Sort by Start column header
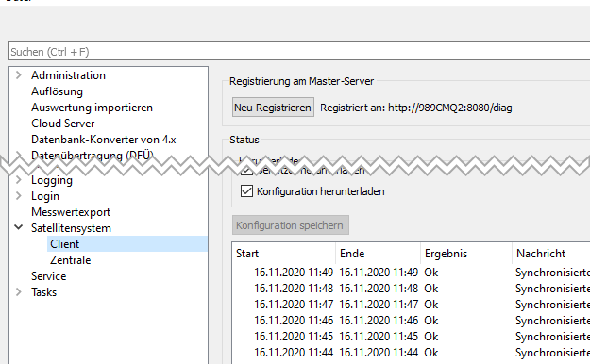 (x=284, y=254)
